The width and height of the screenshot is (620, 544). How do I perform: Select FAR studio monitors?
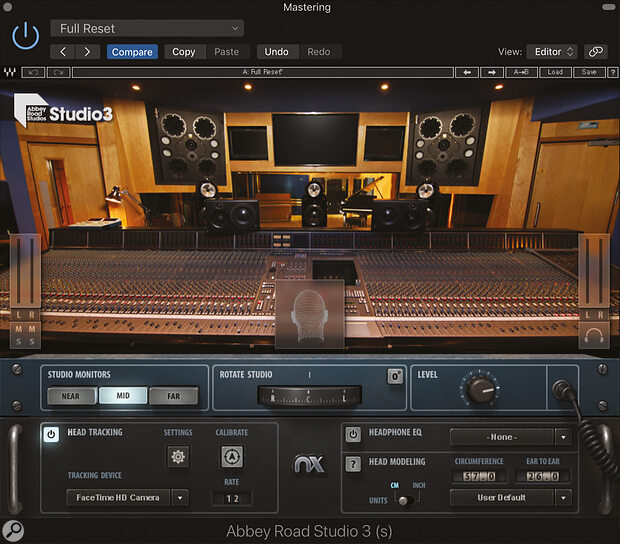coord(174,396)
